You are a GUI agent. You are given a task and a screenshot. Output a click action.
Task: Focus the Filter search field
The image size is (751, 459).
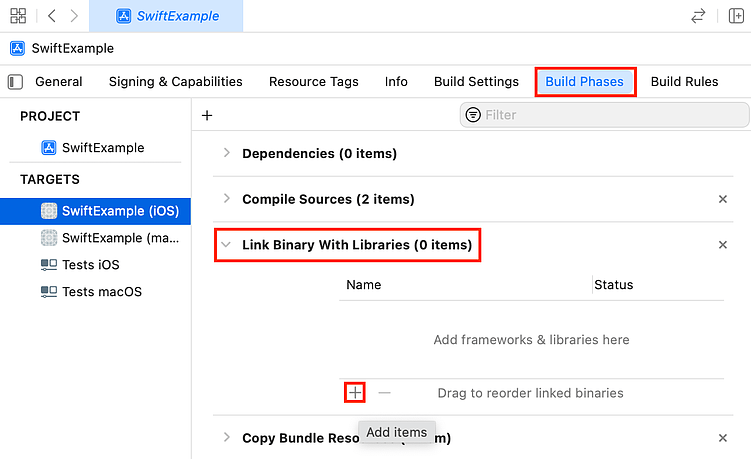604,115
